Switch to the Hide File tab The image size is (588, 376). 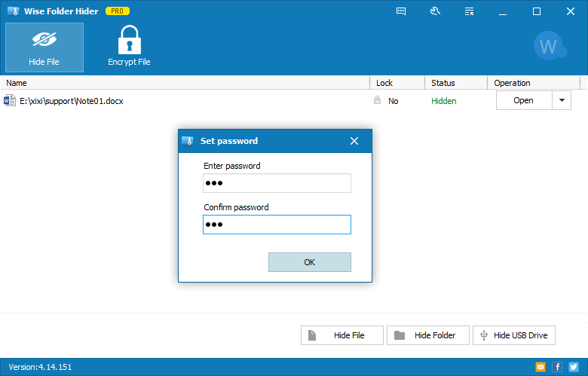(44, 47)
